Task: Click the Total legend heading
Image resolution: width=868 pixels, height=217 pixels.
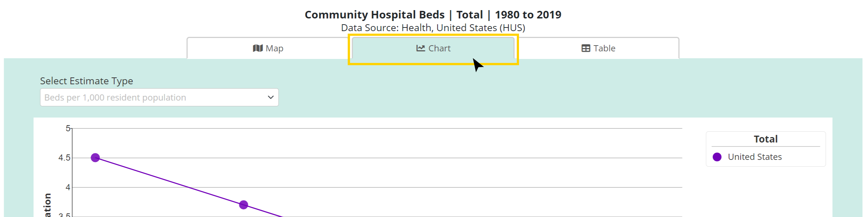Action: tap(765, 139)
